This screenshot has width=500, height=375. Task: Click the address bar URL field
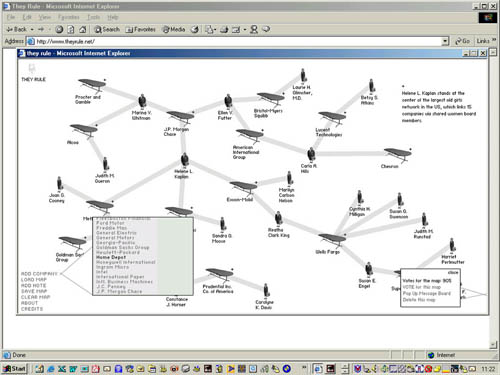235,41
